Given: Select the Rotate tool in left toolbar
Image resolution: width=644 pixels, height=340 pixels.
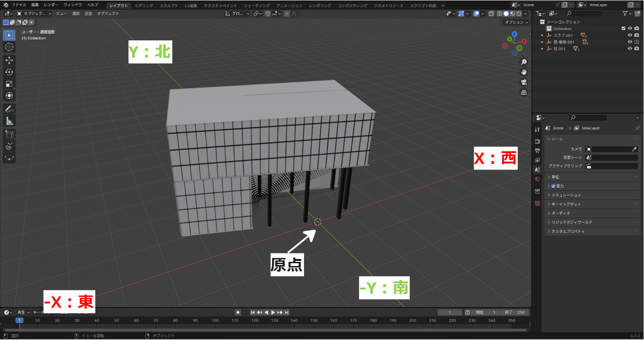Looking at the screenshot, I should 9,72.
